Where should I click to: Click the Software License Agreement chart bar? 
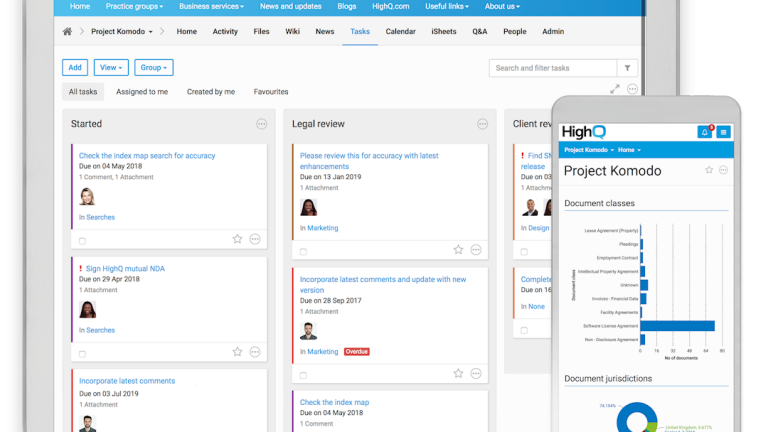click(677, 326)
